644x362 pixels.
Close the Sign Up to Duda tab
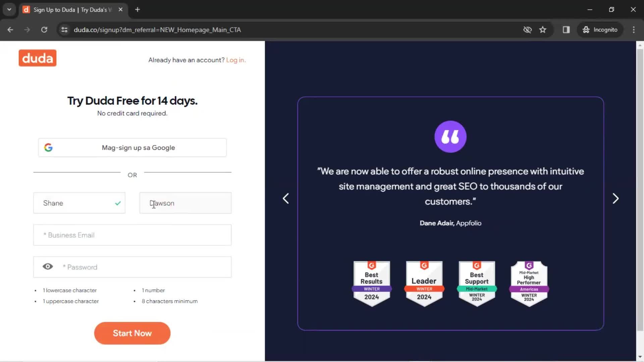(x=120, y=10)
